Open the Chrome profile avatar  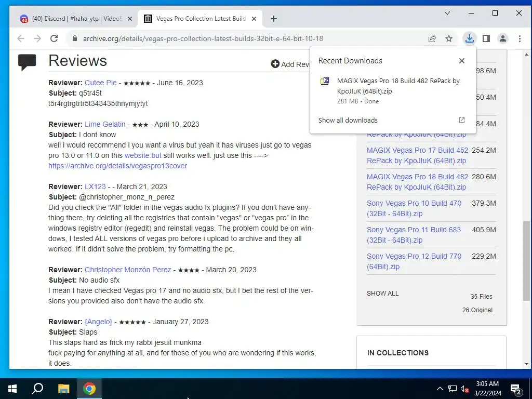tap(503, 38)
